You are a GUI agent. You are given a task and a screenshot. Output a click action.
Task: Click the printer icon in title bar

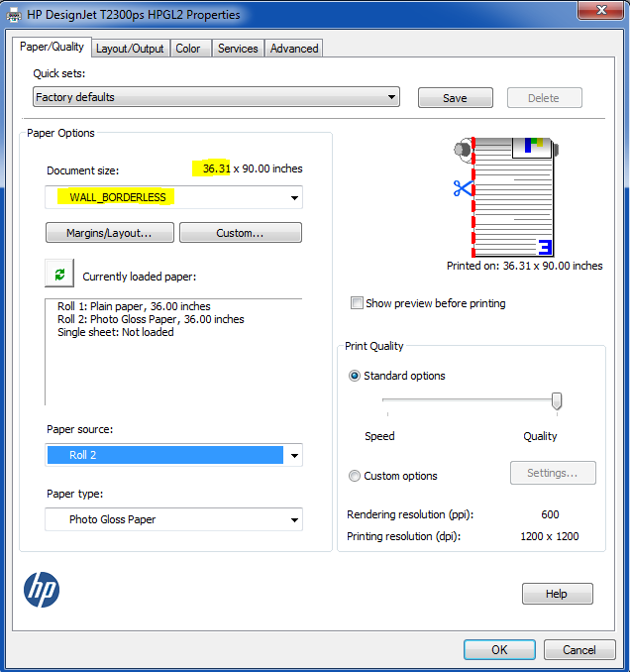tap(14, 15)
